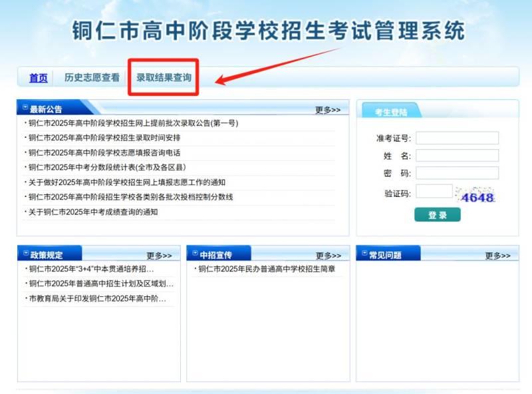Expand 更多>> in the 中招宣传 panel
This screenshot has height=394, width=532.
point(328,256)
